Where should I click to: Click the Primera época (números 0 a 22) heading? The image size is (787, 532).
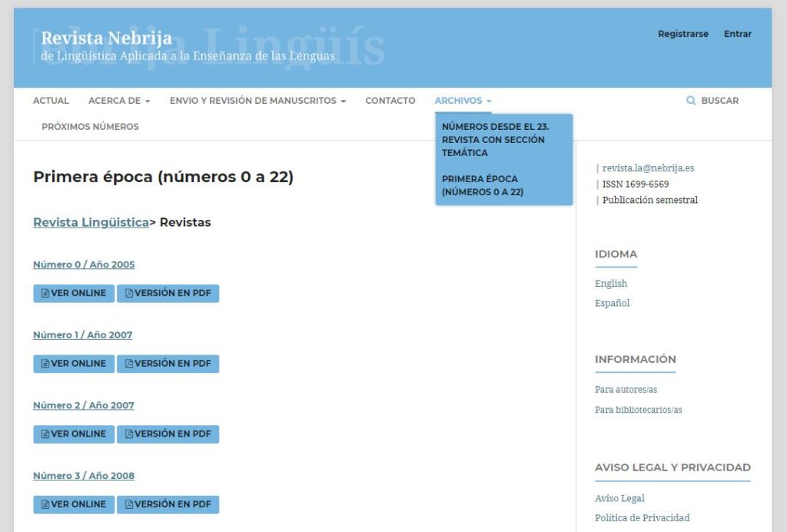point(163,177)
